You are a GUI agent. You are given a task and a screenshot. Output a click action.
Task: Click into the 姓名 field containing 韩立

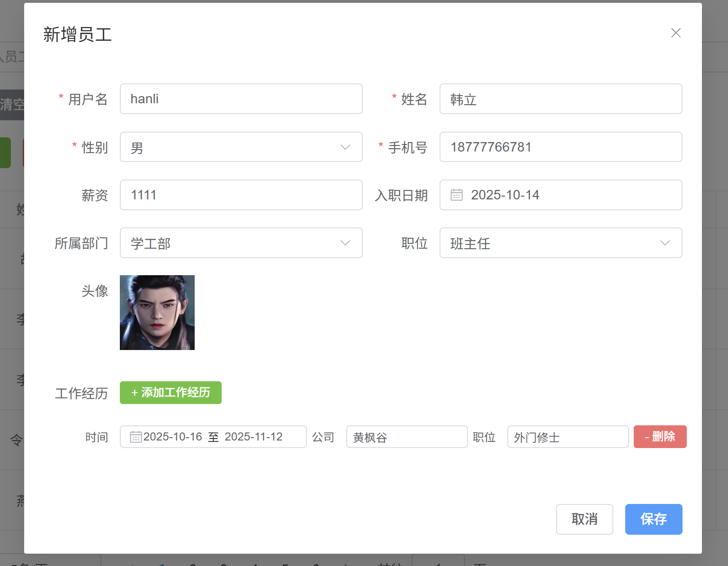tap(560, 99)
